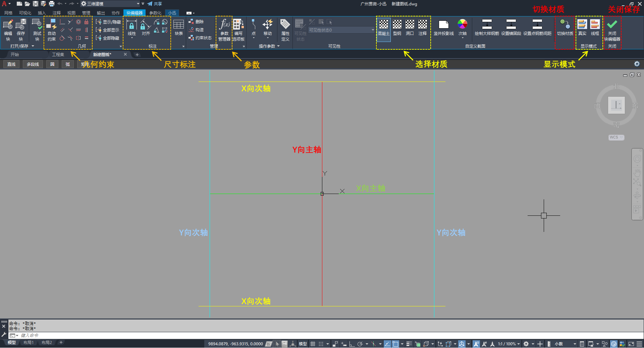Click the 关闭块编辑器 green checkmark
Image resolution: width=644 pixels, height=348 pixels.
(612, 24)
